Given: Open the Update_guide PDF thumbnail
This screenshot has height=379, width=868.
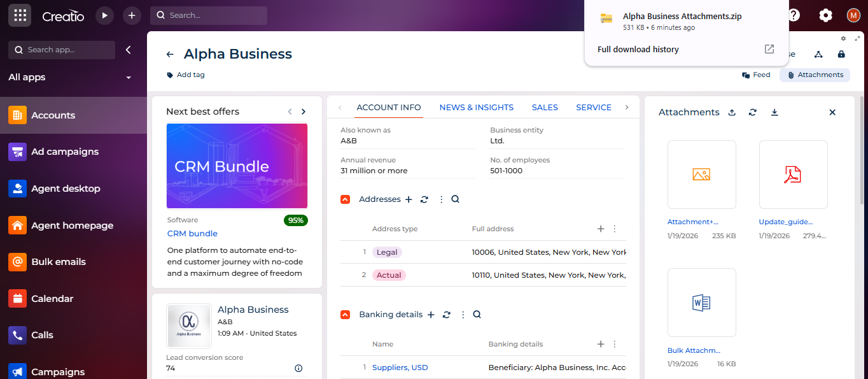Looking at the screenshot, I should [793, 175].
